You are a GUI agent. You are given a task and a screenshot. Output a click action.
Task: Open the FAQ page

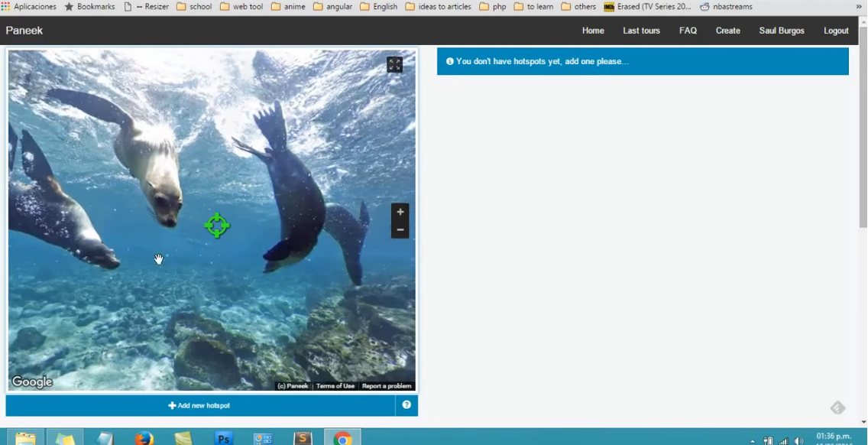[688, 31]
